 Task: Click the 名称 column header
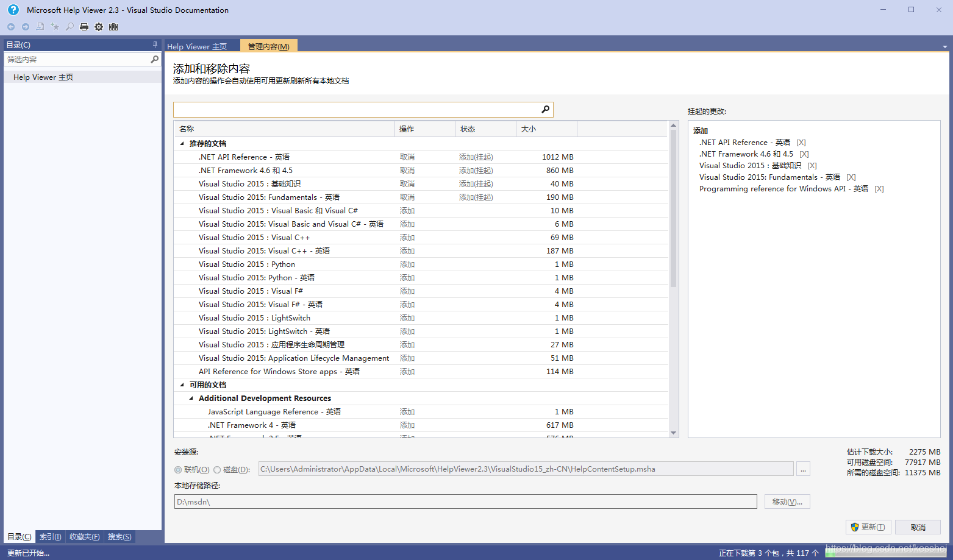(284, 129)
